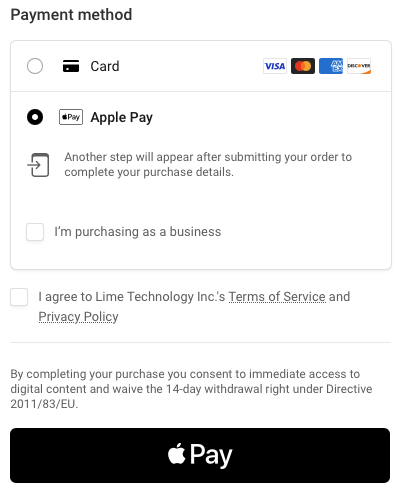Click the Mastercard logo
This screenshot has height=491, width=397.
tap(303, 66)
